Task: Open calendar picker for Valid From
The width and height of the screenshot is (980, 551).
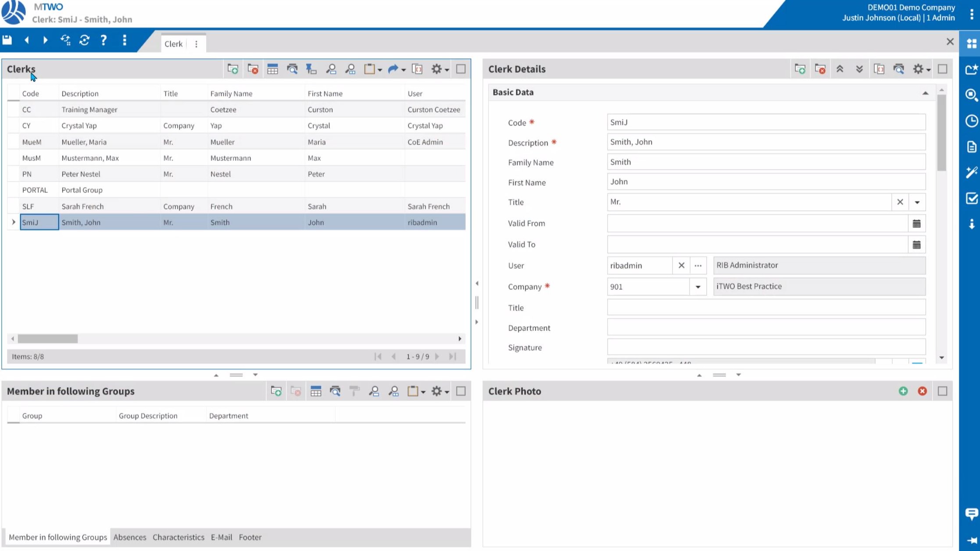Action: (916, 224)
